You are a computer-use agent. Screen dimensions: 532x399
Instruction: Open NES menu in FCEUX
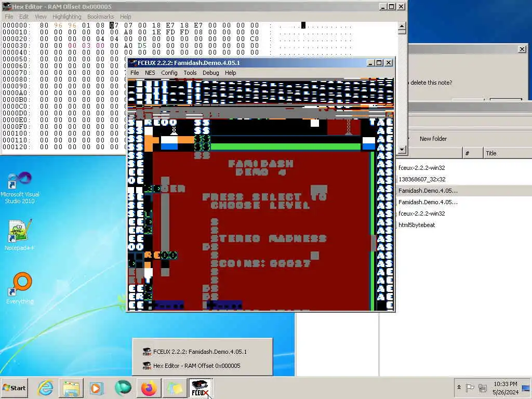click(x=150, y=73)
